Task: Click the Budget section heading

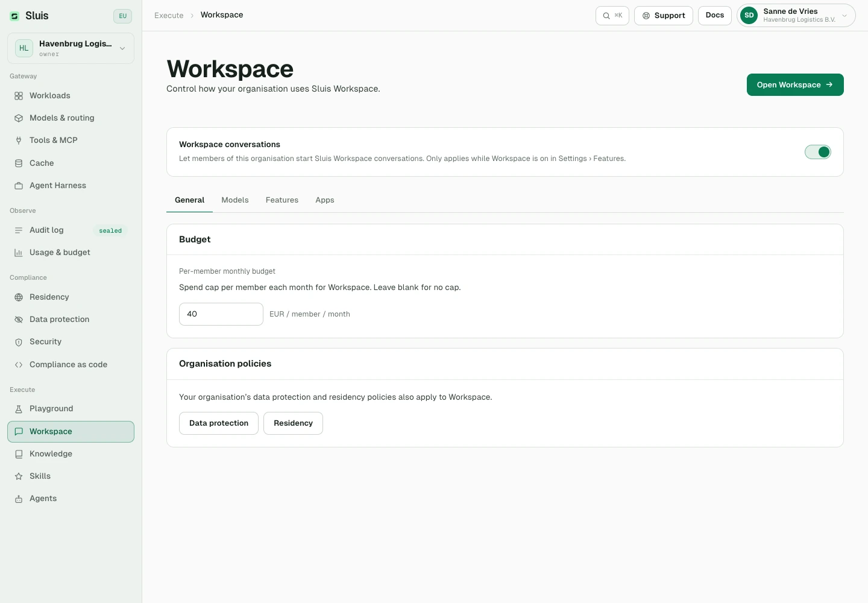Action: point(195,239)
